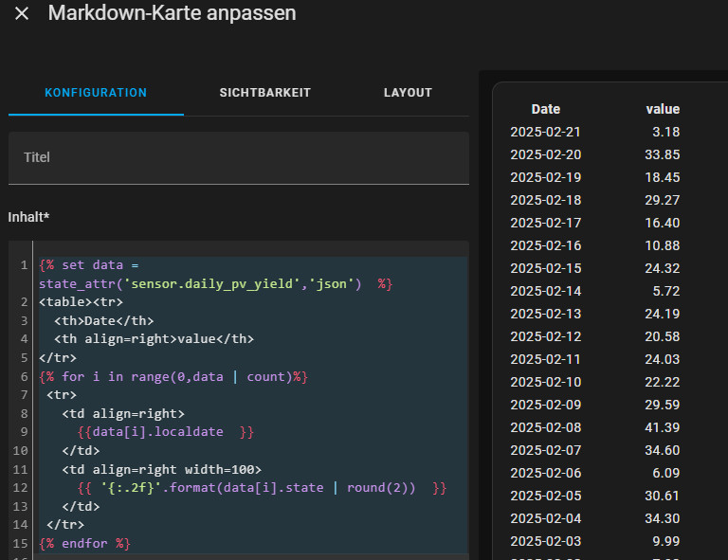Select the 2025-02-16 date cell
Screen dimensions: 728x560
(x=546, y=245)
